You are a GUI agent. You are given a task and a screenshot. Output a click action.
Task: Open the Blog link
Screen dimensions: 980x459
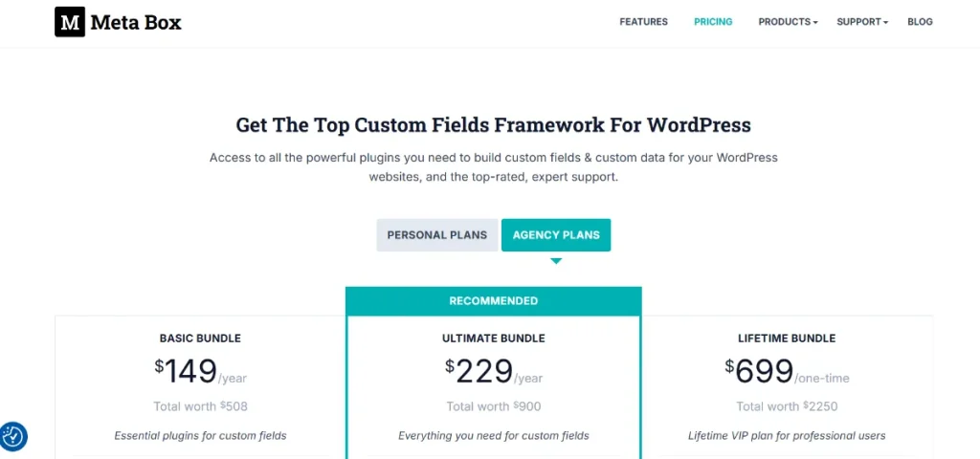pyautogui.click(x=920, y=22)
